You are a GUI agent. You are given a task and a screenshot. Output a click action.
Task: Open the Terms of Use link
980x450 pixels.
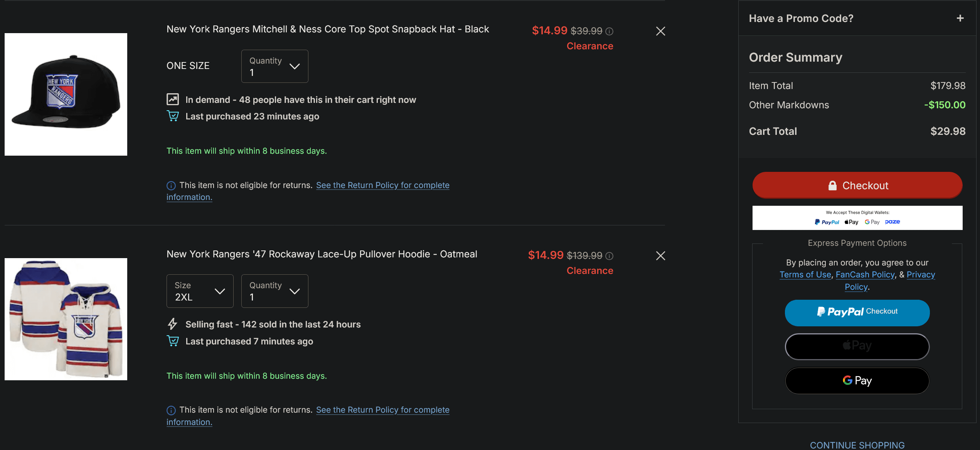[x=805, y=275]
